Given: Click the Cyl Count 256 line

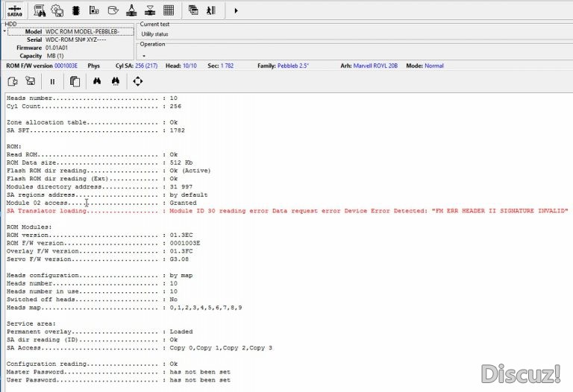Looking at the screenshot, I should [x=94, y=107].
